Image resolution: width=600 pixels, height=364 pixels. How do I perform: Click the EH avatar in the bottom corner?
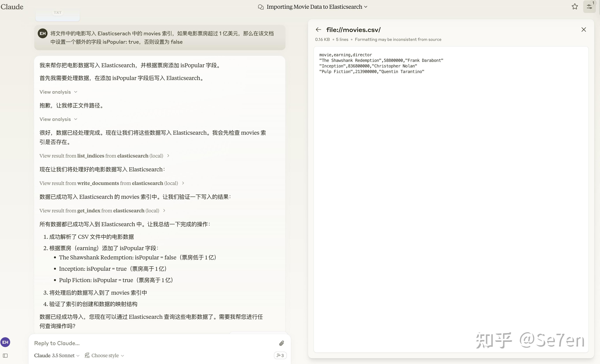point(5,342)
